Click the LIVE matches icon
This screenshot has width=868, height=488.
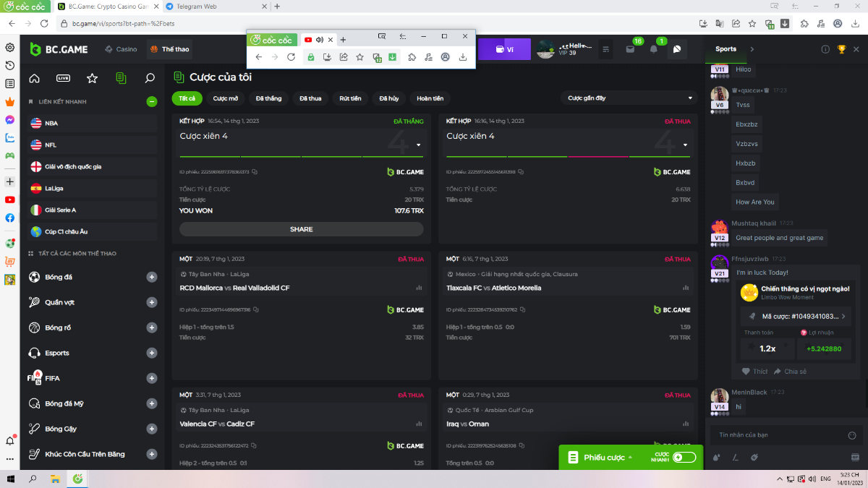pyautogui.click(x=63, y=78)
